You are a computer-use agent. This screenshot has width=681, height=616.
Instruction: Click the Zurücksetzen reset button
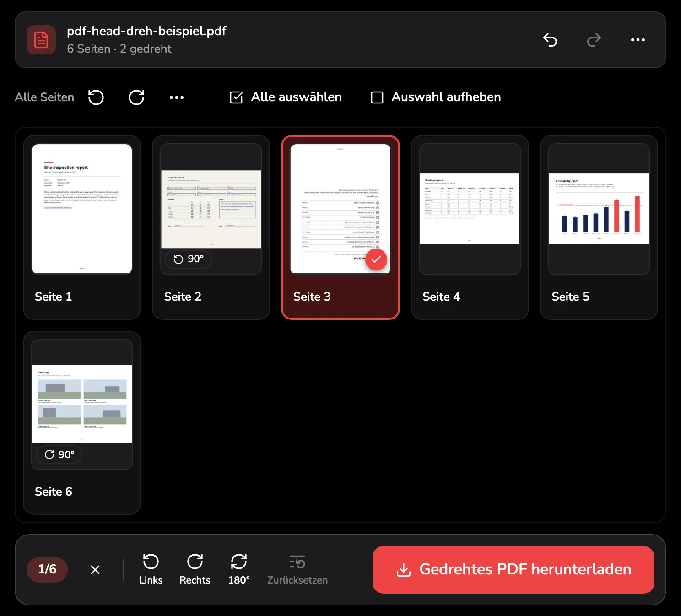click(297, 570)
